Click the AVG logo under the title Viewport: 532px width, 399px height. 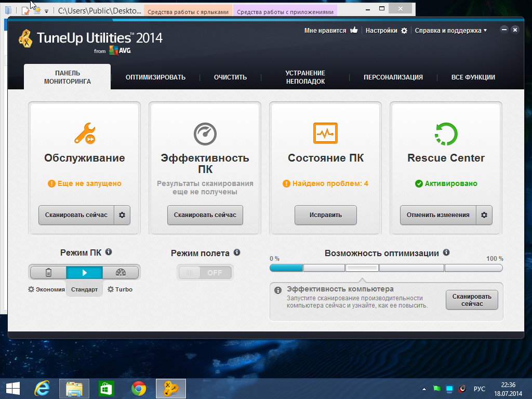click(120, 51)
